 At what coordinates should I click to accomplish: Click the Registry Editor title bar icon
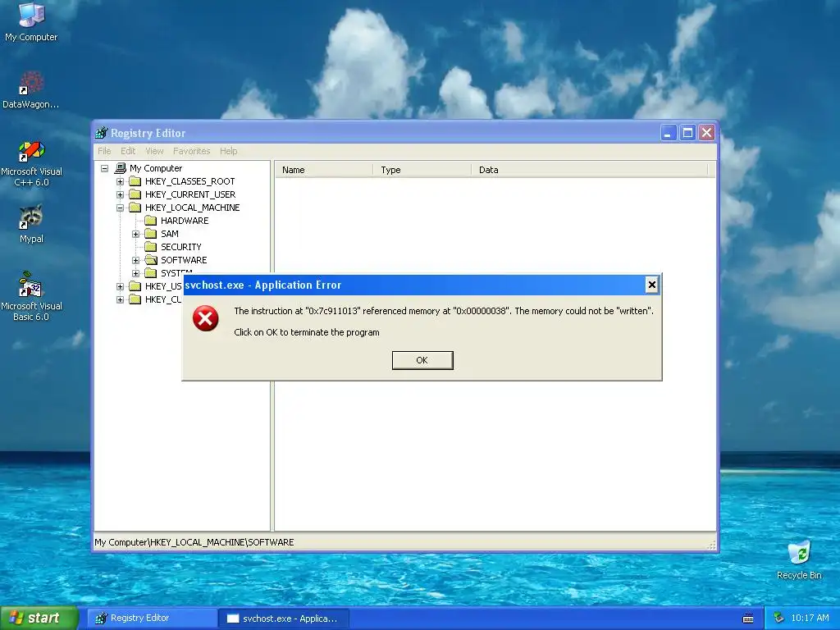click(101, 133)
